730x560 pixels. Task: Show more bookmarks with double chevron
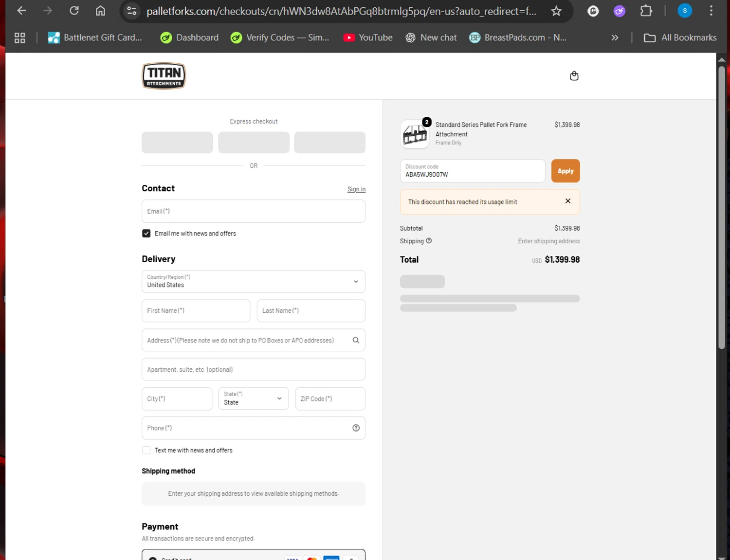click(615, 37)
